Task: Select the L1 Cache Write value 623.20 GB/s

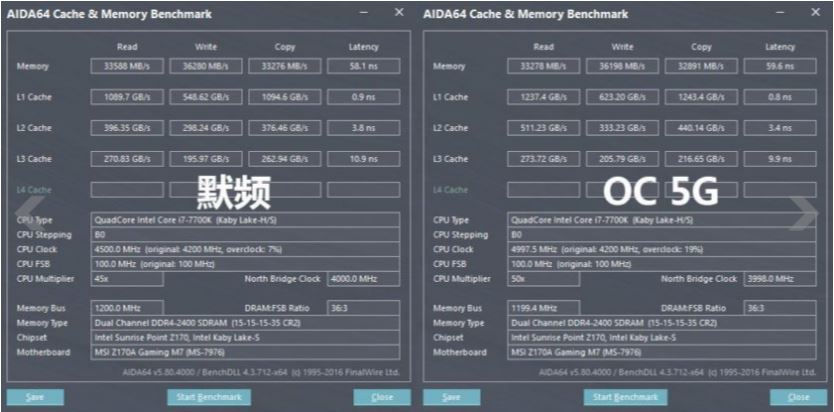Action: click(x=622, y=97)
